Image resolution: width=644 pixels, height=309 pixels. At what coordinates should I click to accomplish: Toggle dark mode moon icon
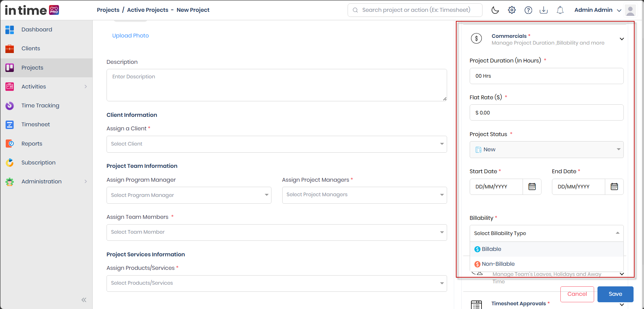pos(495,10)
